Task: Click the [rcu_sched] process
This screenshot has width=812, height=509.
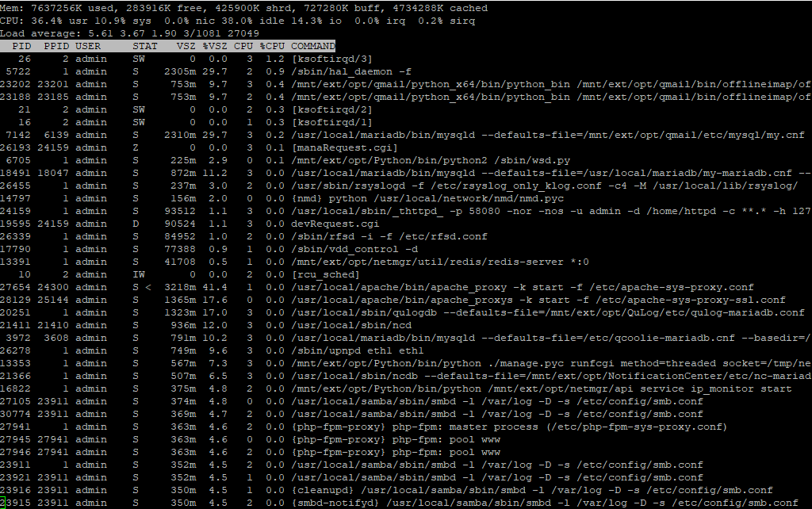Action: [326, 274]
